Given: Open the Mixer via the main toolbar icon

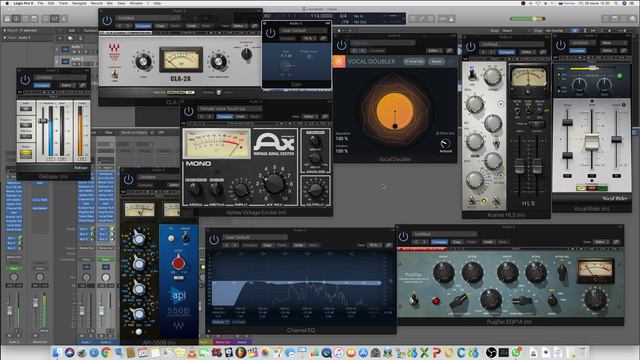Looking at the screenshot, I should coord(55,19).
